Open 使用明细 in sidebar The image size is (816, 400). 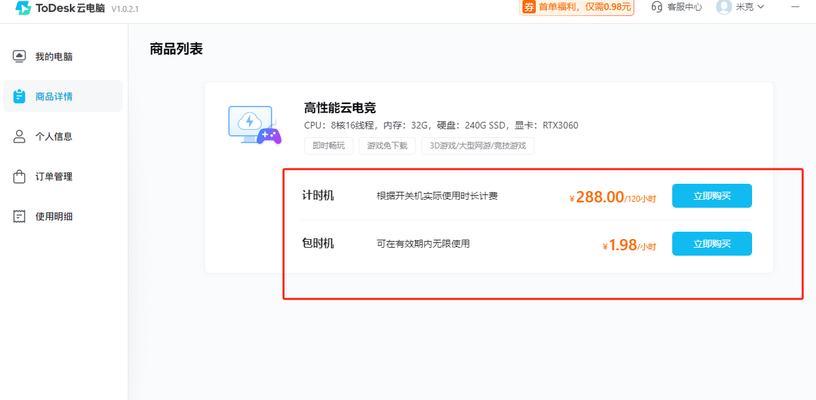pos(63,216)
